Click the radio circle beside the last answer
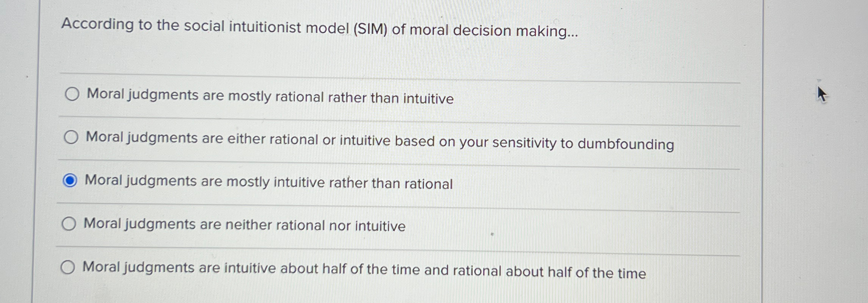 pyautogui.click(x=69, y=267)
